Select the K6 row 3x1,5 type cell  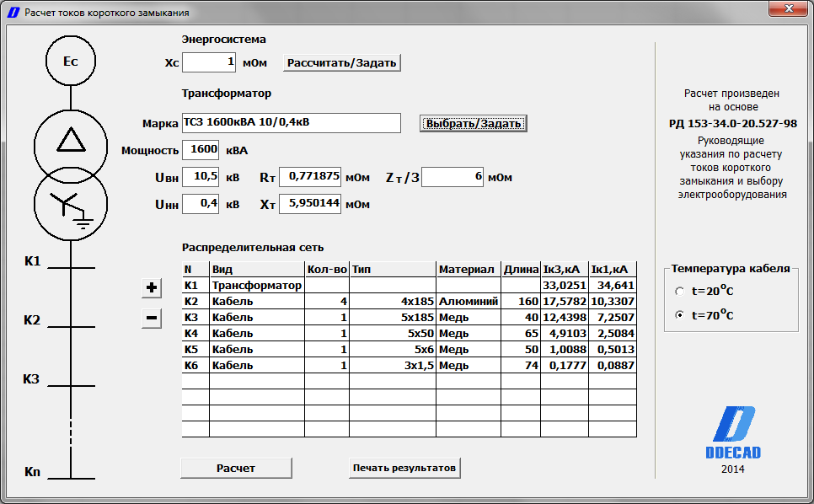(393, 366)
